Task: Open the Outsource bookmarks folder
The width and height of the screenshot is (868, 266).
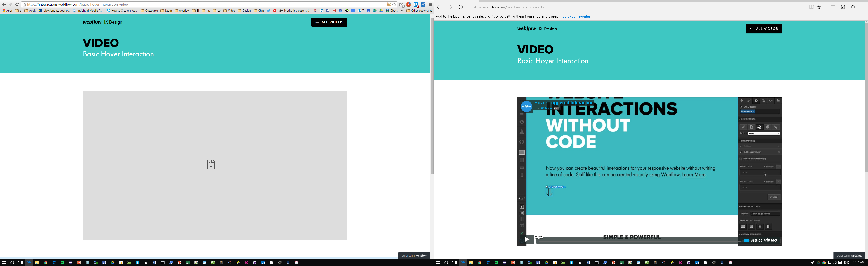Action: coord(149,11)
